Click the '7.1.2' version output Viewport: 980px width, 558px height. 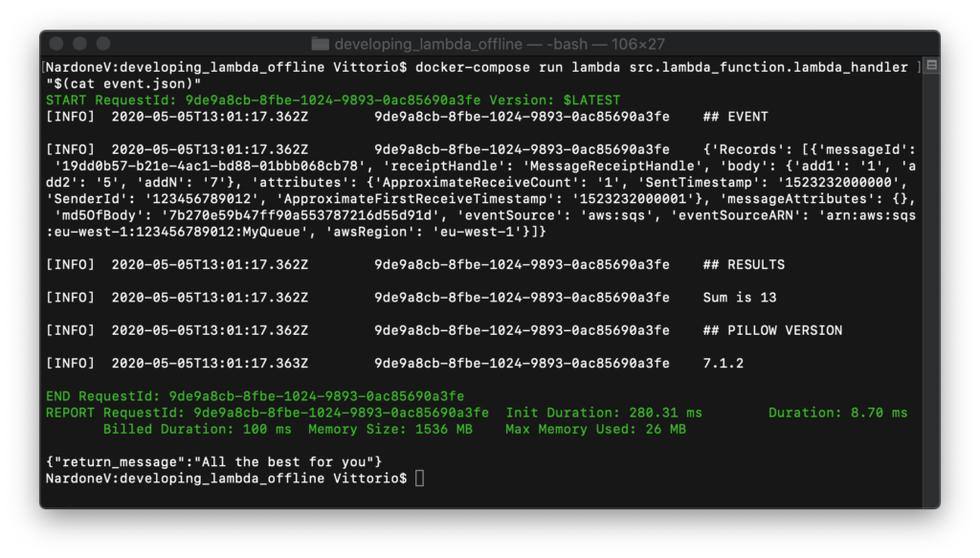point(723,363)
